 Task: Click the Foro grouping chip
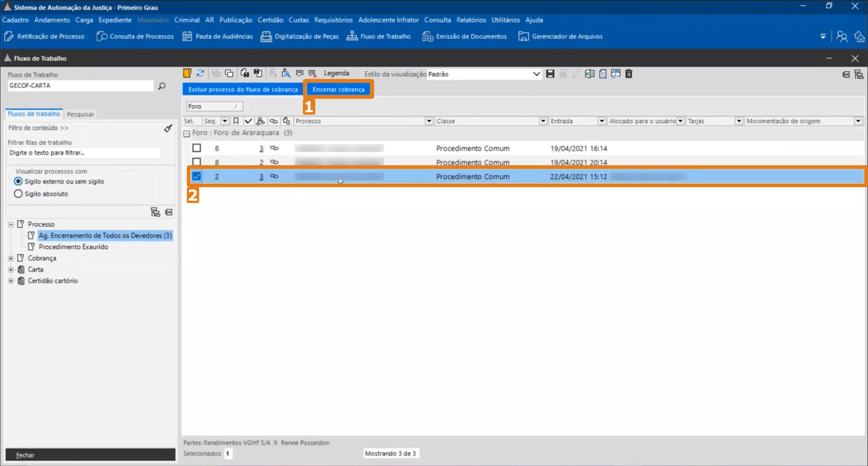click(x=214, y=106)
